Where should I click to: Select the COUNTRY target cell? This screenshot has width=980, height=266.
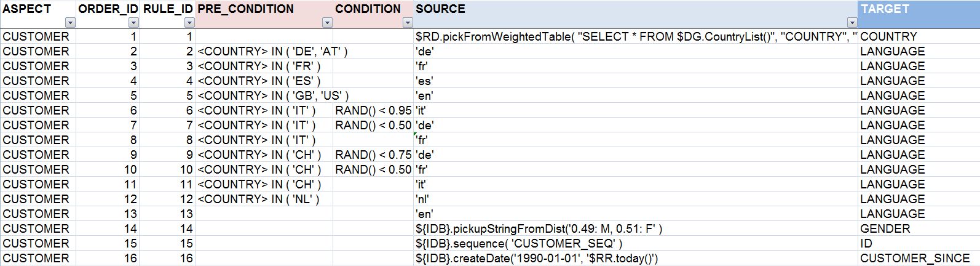918,36
